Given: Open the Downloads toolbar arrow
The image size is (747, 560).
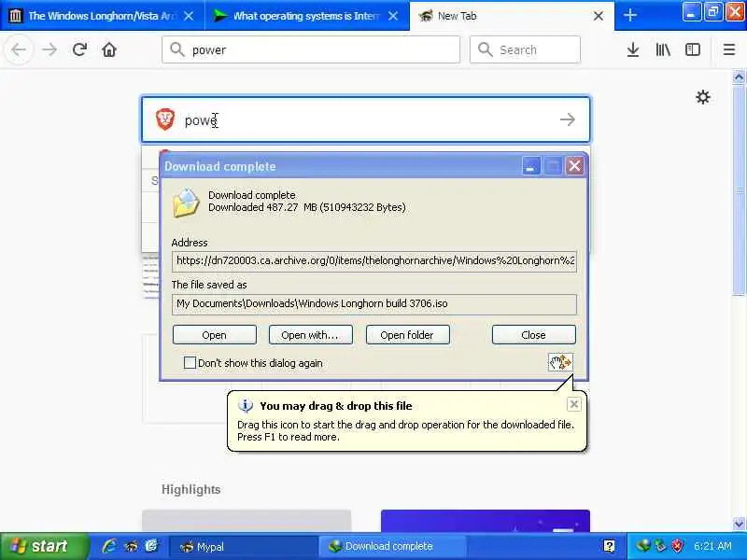Looking at the screenshot, I should click(633, 49).
